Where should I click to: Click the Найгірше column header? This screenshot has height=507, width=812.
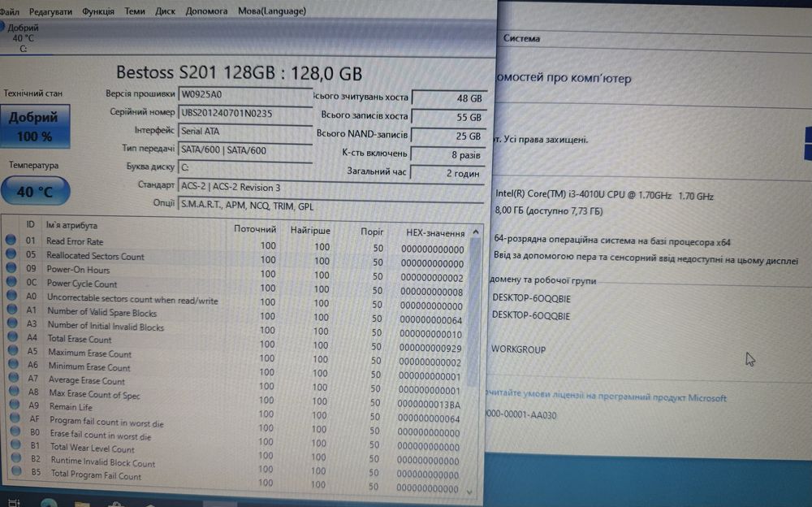309,230
